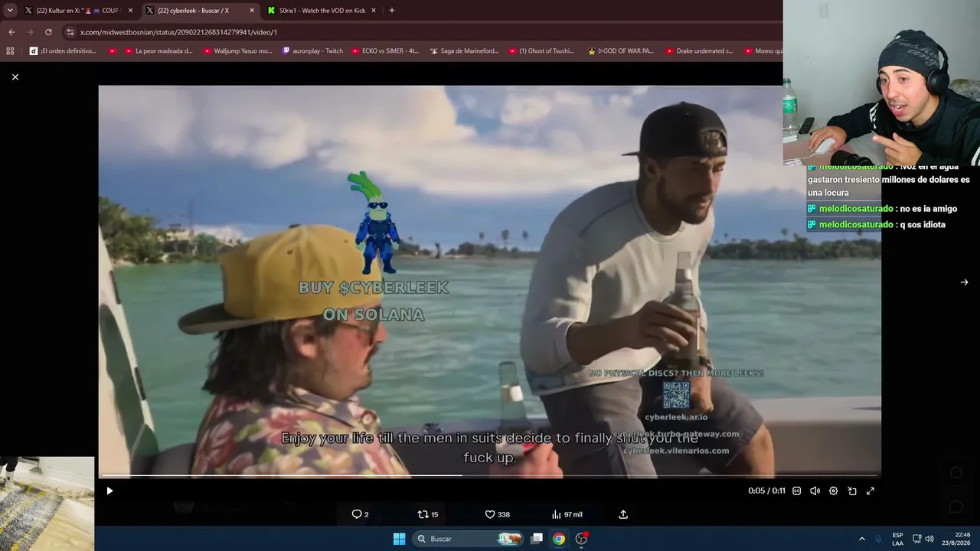Image resolution: width=980 pixels, height=551 pixels.
Task: Open network settings from the tray
Action: (x=917, y=539)
